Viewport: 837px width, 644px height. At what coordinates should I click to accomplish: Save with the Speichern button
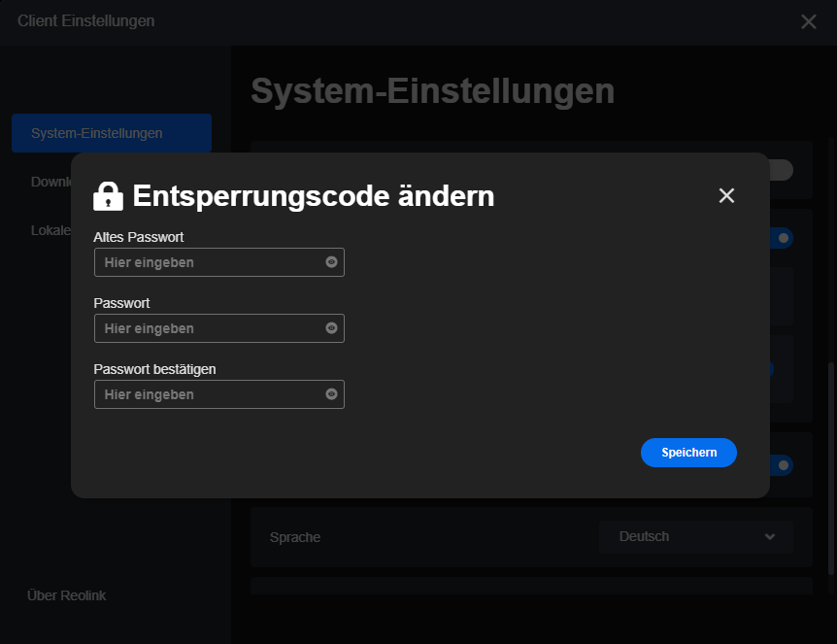pyautogui.click(x=688, y=453)
